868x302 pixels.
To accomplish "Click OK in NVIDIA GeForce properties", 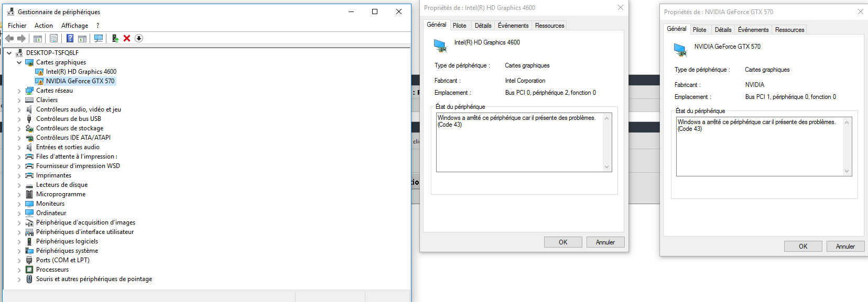I will [803, 246].
